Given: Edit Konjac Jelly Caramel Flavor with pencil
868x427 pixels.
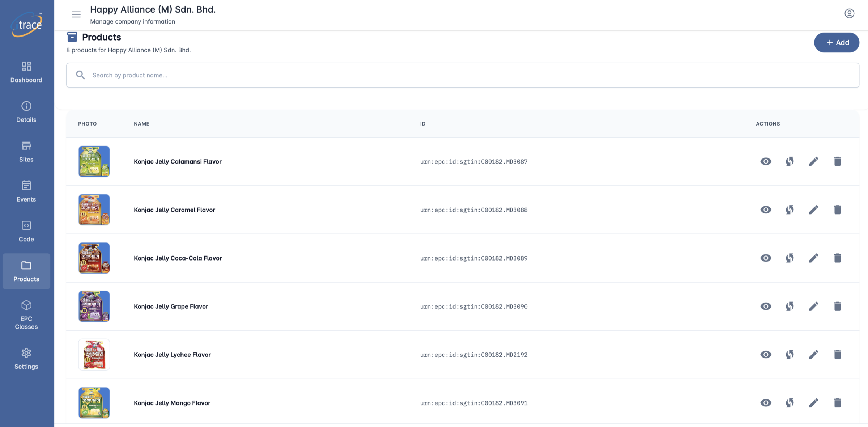Looking at the screenshot, I should [813, 210].
